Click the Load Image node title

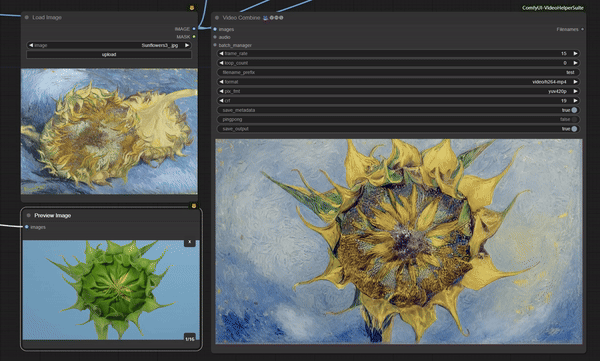[47, 17]
